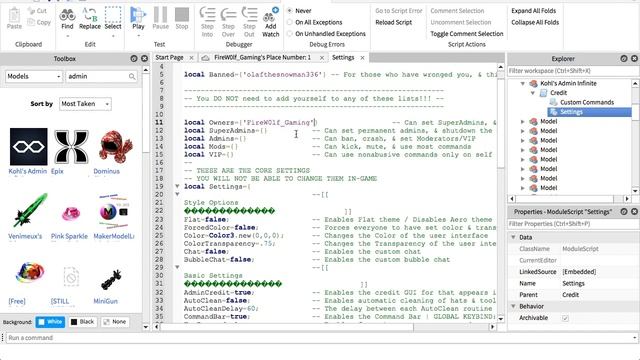This screenshot has width=640, height=360.
Task: Click the Cut scissors icon
Action: pyautogui.click(x=31, y=11)
